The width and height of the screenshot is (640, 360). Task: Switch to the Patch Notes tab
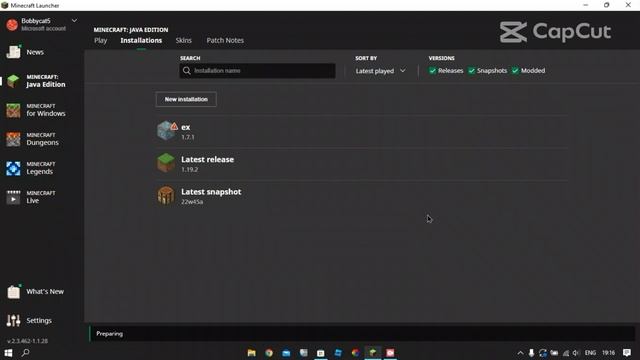[225, 40]
